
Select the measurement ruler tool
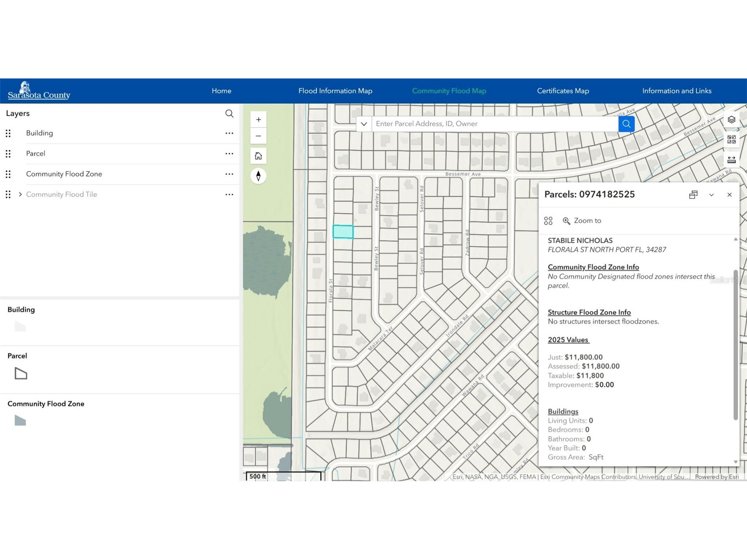pos(731,160)
